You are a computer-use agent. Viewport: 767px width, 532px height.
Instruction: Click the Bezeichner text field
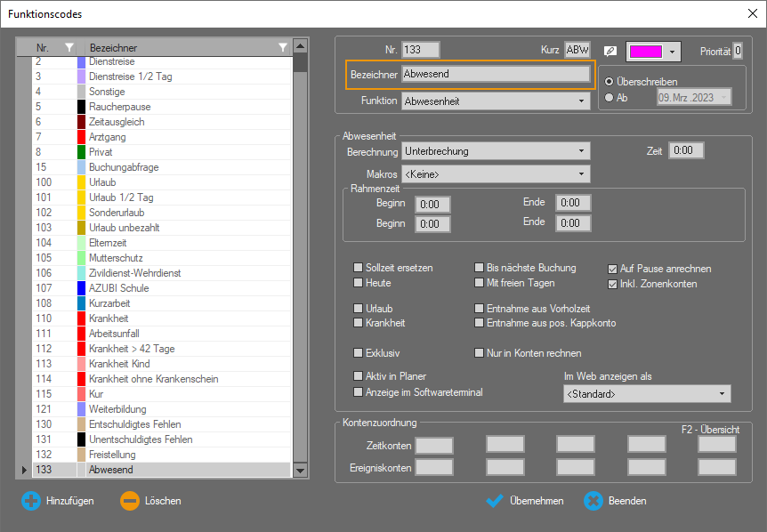[x=496, y=75]
